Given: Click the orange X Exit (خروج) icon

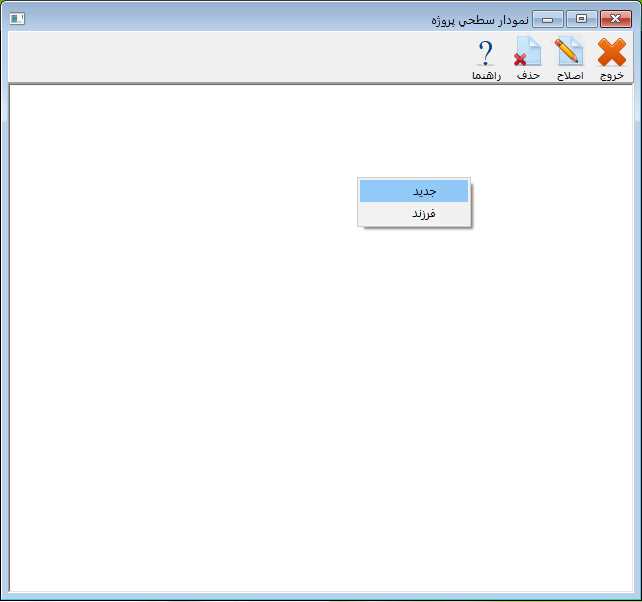Looking at the screenshot, I should [x=611, y=52].
